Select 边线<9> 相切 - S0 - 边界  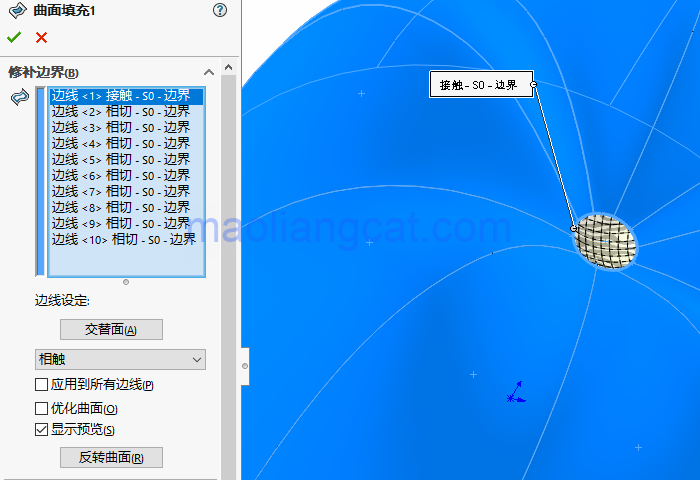tap(126, 224)
